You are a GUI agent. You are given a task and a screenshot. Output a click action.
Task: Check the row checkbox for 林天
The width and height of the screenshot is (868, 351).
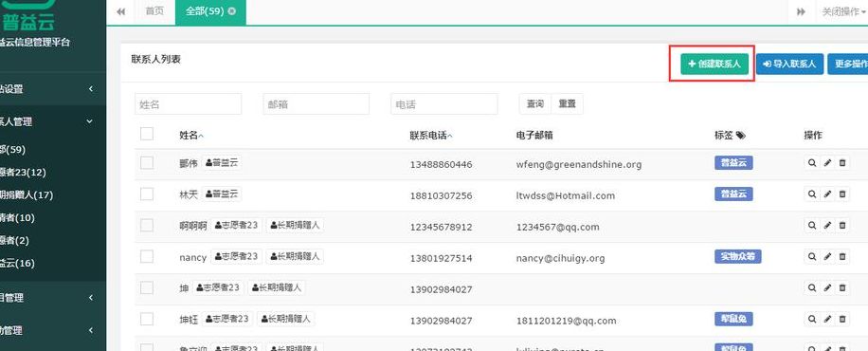[147, 194]
